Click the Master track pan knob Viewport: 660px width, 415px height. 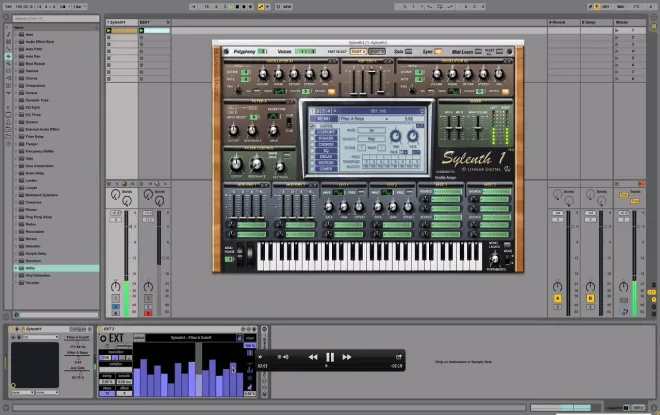click(x=623, y=287)
